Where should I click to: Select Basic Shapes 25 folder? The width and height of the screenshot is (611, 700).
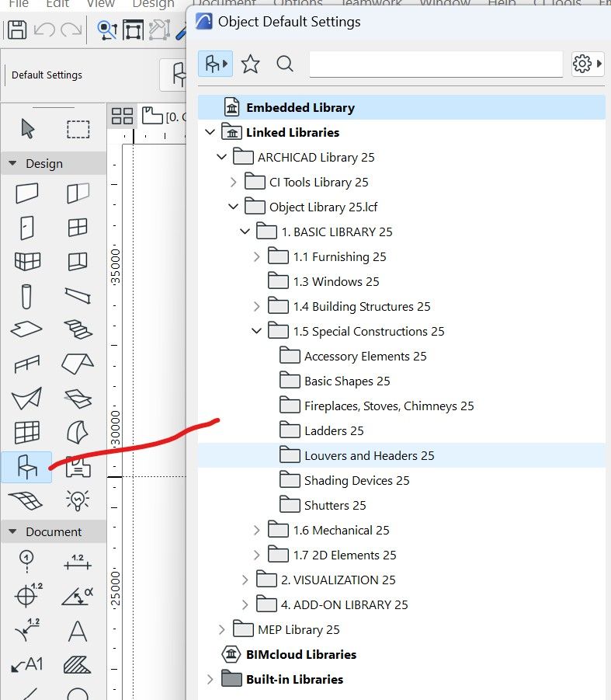pos(335,381)
